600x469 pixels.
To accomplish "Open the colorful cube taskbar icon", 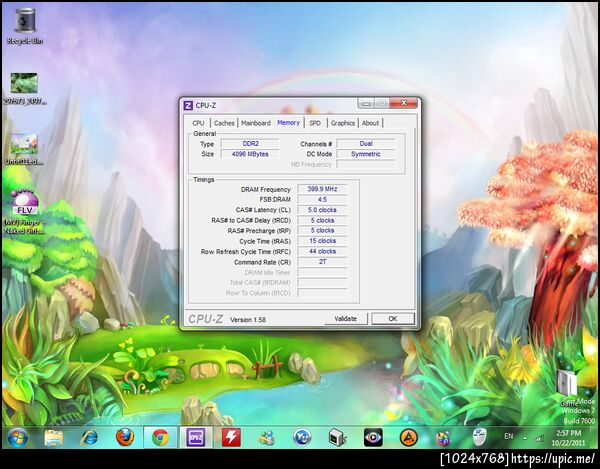I will pos(444,438).
